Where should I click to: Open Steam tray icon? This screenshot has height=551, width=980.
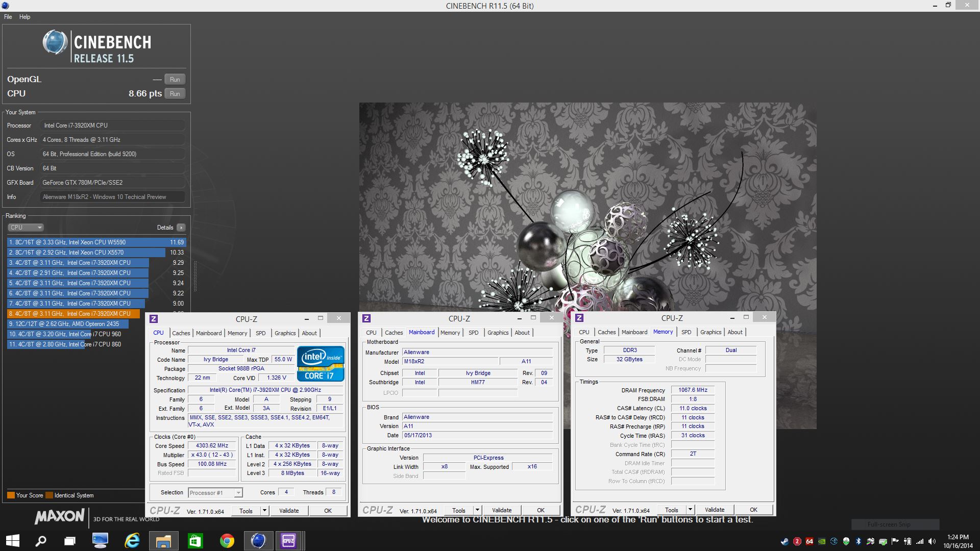point(785,541)
